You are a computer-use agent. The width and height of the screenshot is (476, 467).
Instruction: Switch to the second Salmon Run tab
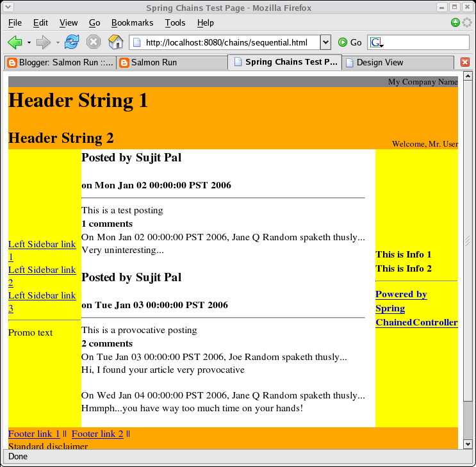pyautogui.click(x=172, y=63)
